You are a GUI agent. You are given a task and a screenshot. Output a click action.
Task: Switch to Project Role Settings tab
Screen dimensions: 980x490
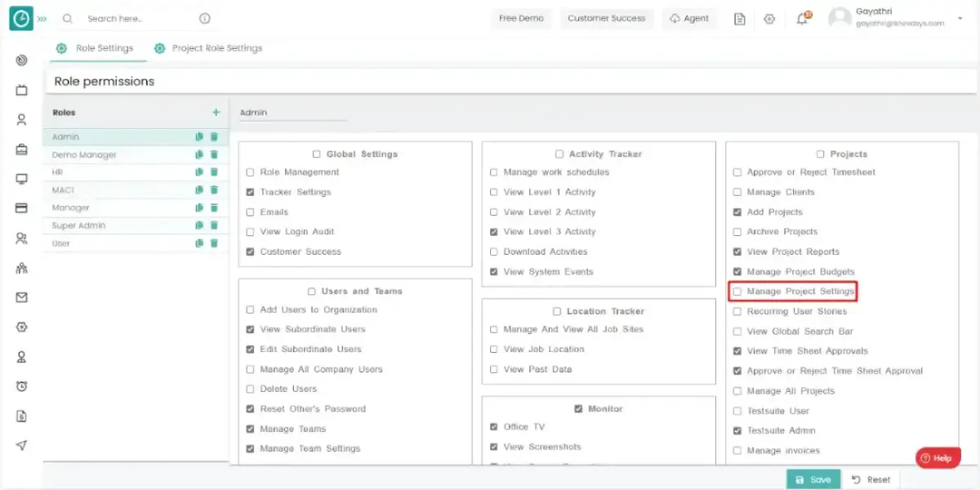tap(216, 48)
